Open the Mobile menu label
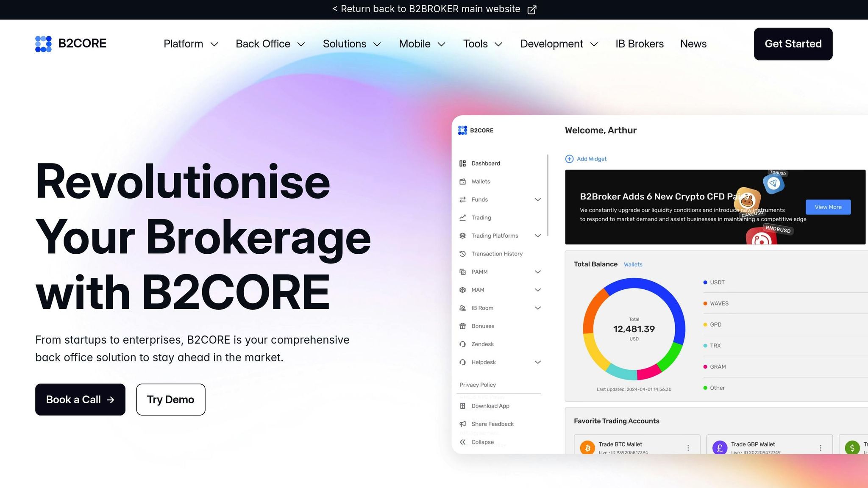This screenshot has width=868, height=488. 415,44
